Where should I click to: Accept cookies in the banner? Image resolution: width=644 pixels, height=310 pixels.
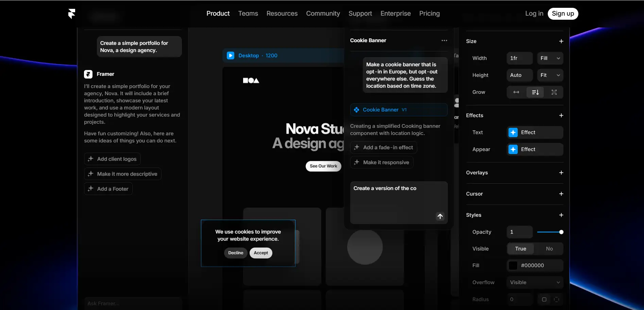[261, 253]
